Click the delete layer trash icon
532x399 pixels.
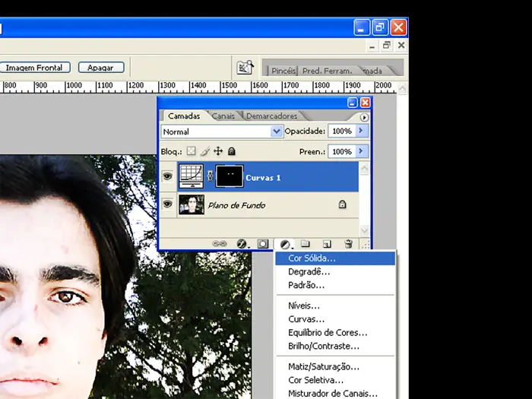click(348, 244)
